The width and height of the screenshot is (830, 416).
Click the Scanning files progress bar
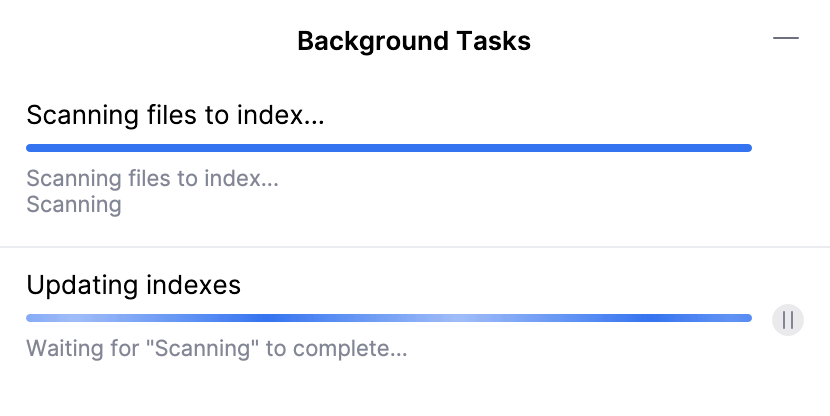[x=388, y=148]
